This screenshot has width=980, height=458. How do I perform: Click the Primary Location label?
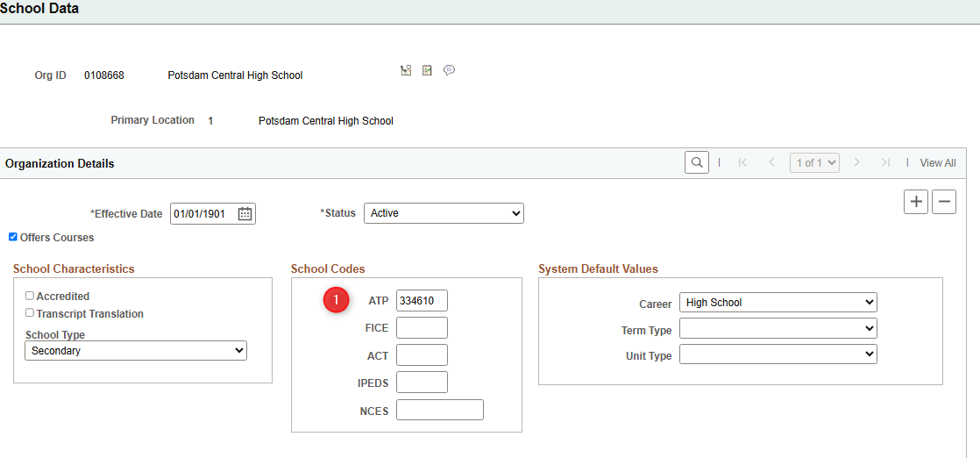(153, 120)
